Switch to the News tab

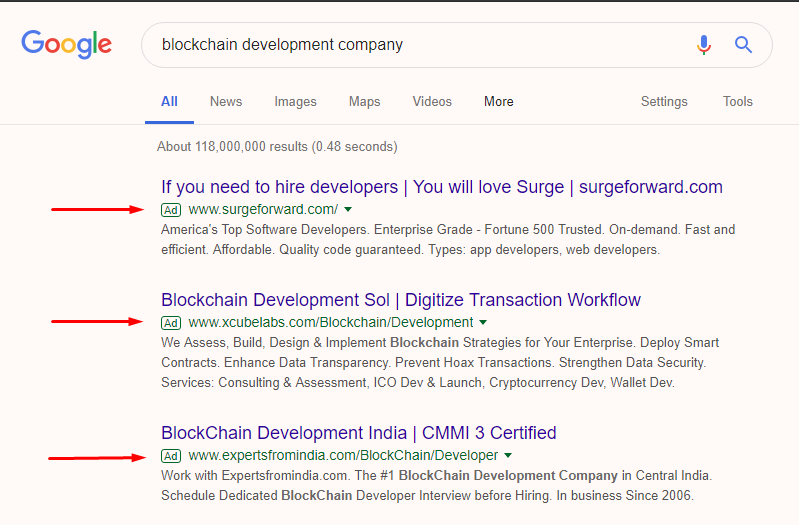(226, 101)
